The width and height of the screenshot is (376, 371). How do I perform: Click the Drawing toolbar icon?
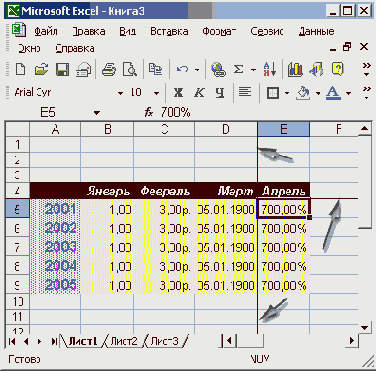(x=316, y=69)
